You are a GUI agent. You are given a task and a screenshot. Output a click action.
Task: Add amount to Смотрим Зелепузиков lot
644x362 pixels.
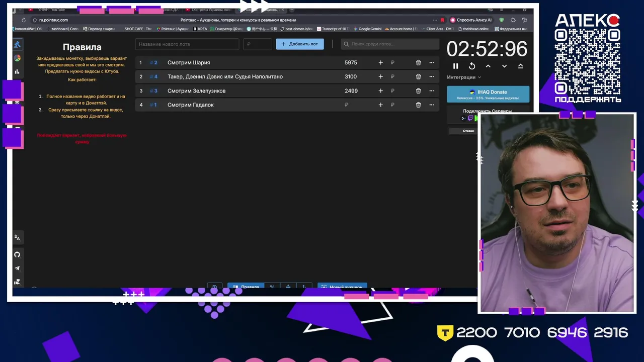coord(380,91)
